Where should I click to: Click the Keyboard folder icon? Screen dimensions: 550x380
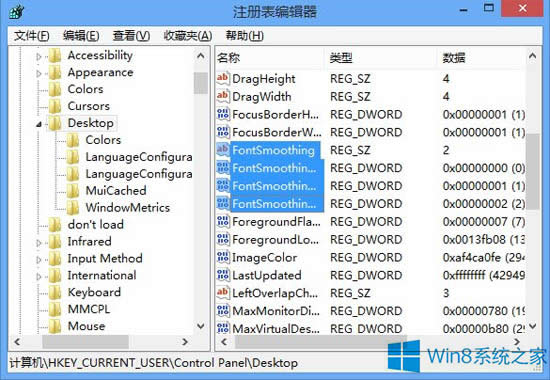(x=55, y=292)
